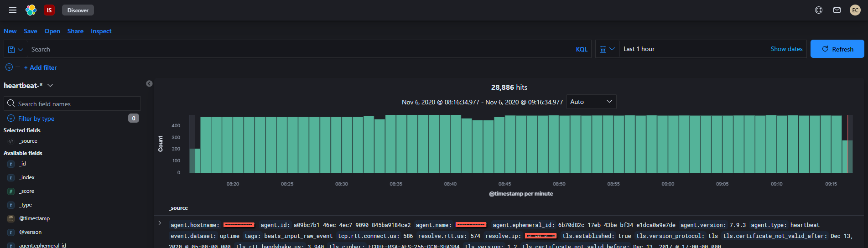Open the saved queries menu icon

tap(16, 49)
